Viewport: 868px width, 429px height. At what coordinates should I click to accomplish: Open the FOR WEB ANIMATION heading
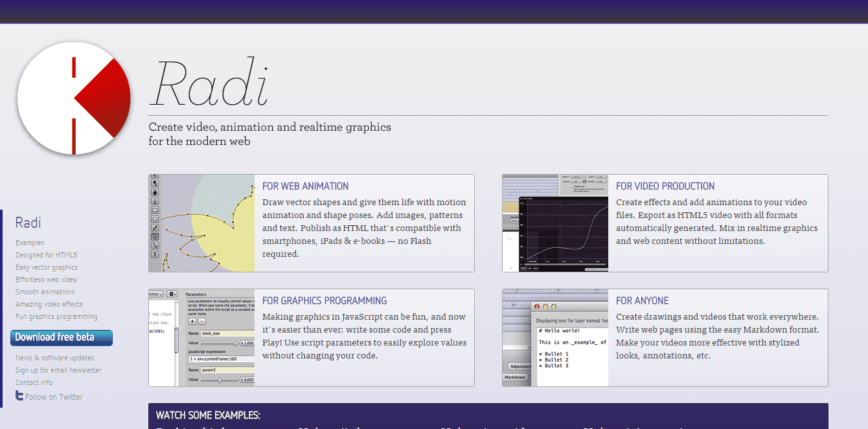pos(306,186)
